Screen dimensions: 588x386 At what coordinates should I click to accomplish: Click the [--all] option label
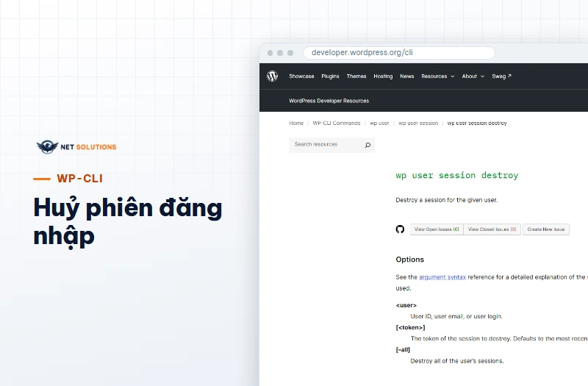pyautogui.click(x=403, y=350)
